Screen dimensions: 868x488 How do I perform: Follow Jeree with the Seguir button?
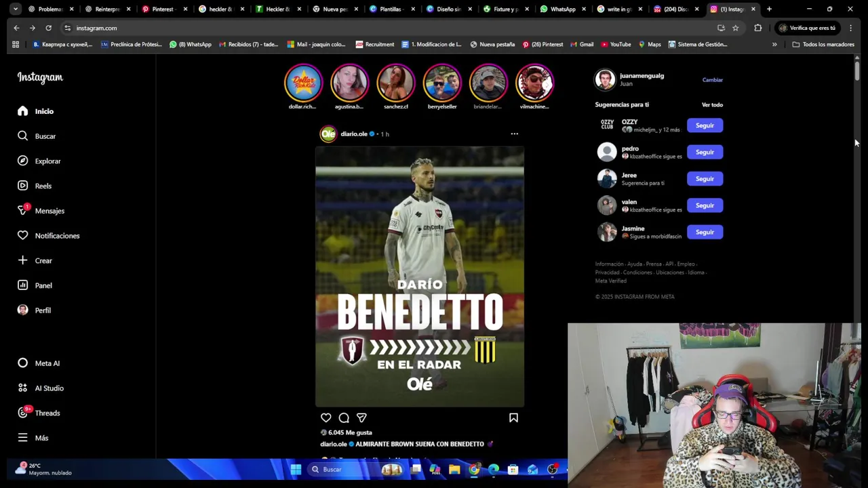705,179
